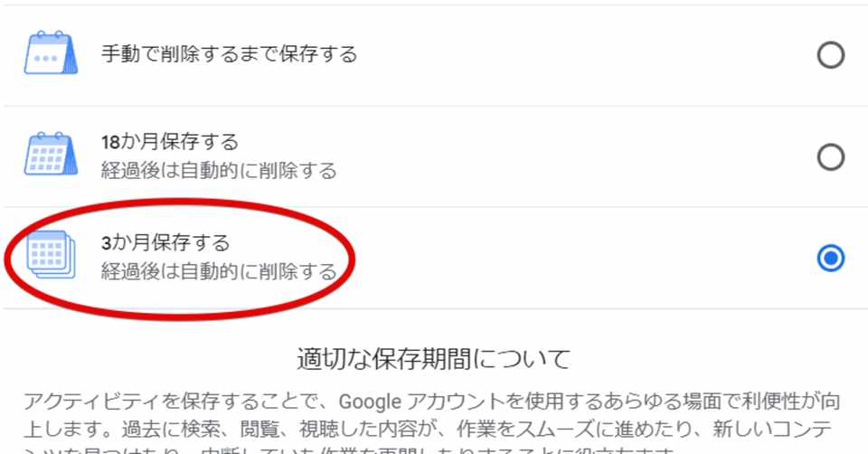The width and height of the screenshot is (868, 454).
Task: Select the 手動で削除するまで保存する radio button
Action: [x=830, y=55]
